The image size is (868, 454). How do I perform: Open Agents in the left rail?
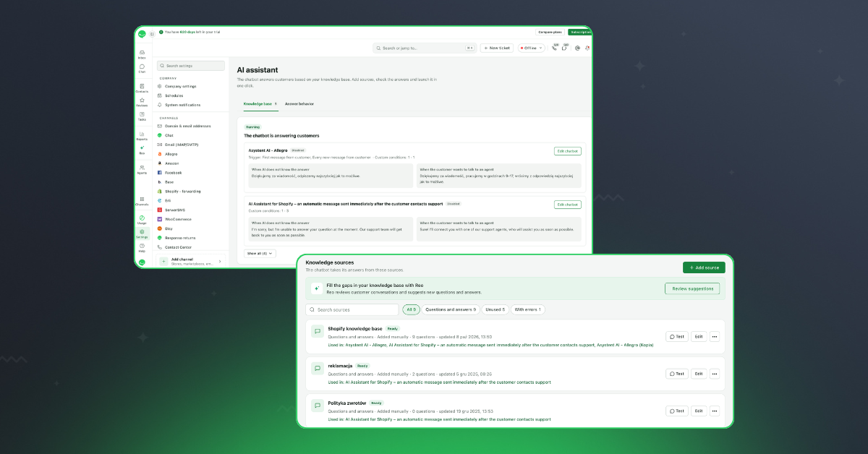point(142,169)
